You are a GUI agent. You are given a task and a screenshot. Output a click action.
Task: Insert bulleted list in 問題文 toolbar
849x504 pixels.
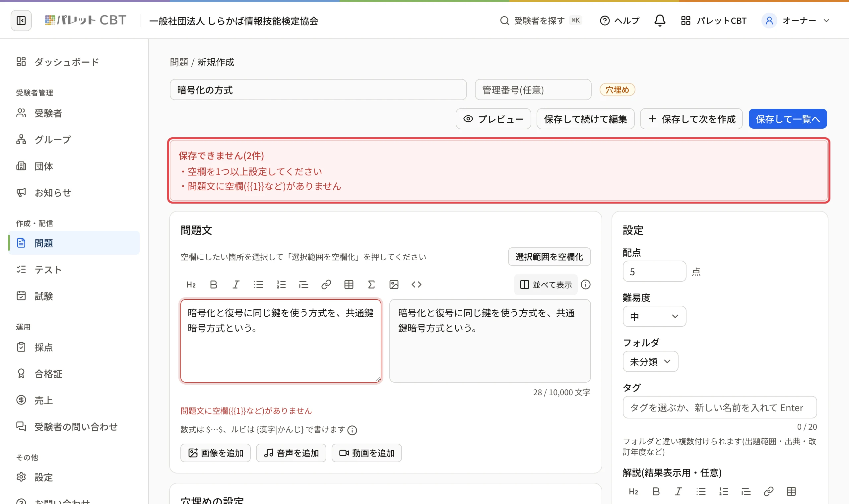coord(258,284)
